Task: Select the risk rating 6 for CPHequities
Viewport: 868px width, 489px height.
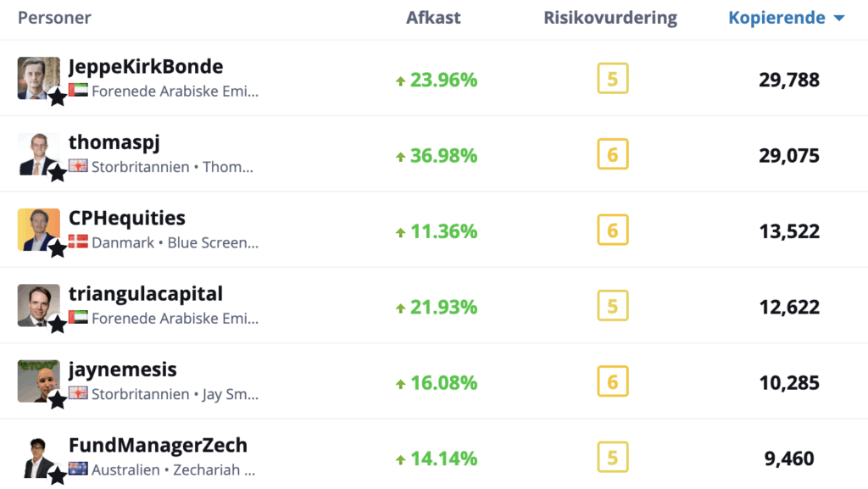Action: pyautogui.click(x=612, y=230)
